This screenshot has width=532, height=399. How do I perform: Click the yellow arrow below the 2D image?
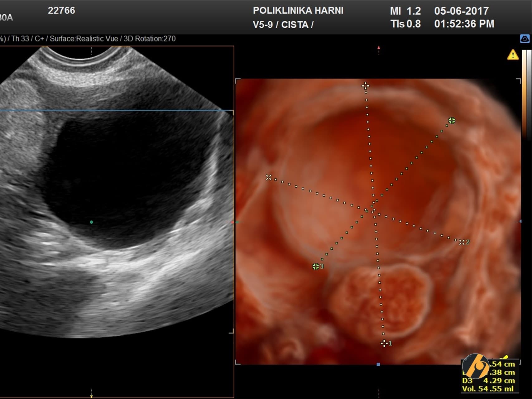point(91,396)
